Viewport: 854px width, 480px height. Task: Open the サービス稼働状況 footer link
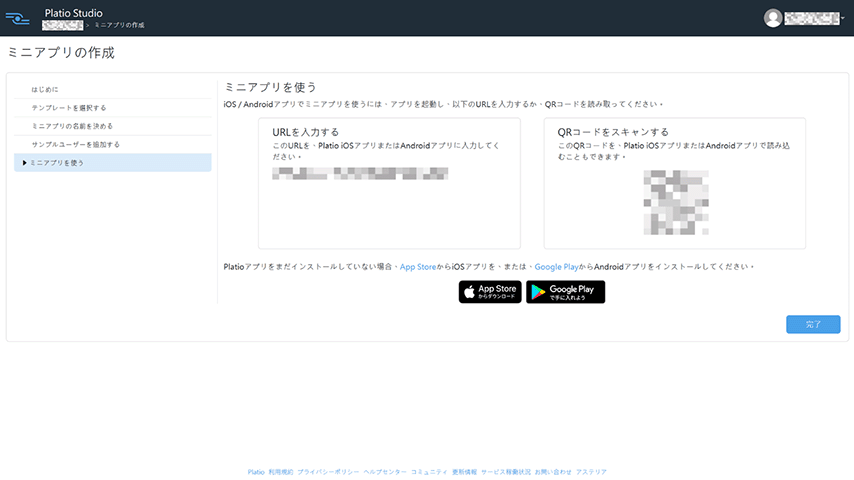pos(505,472)
